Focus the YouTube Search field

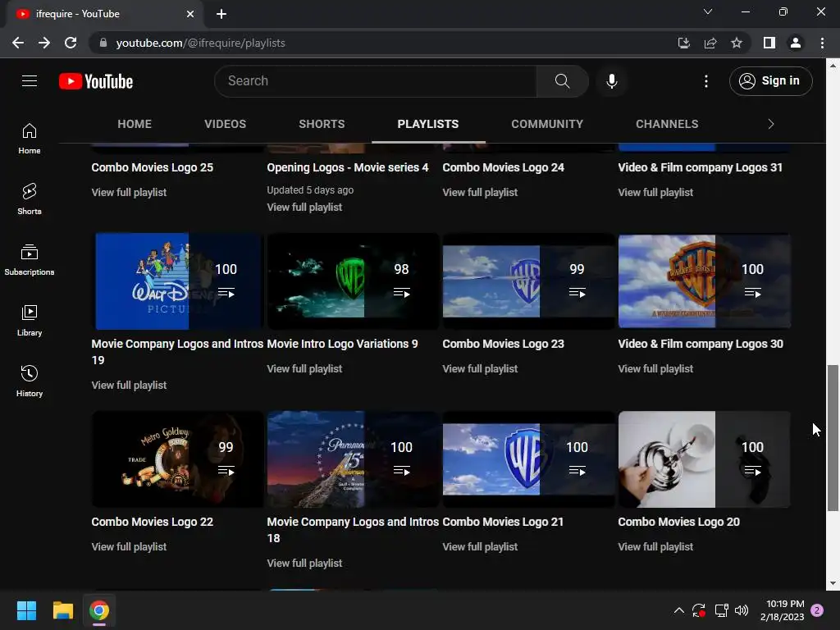(x=376, y=81)
